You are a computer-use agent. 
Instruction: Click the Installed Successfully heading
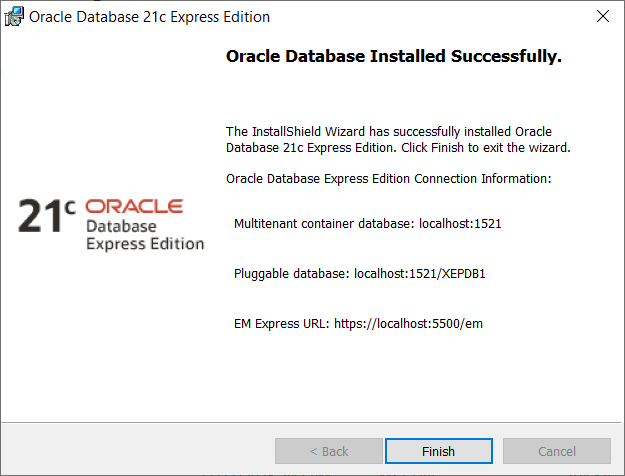[x=394, y=57]
